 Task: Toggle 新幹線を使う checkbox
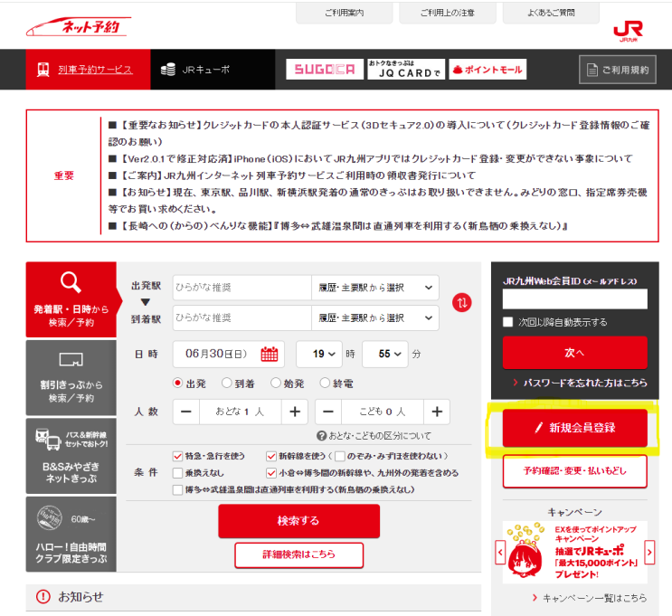(x=270, y=456)
